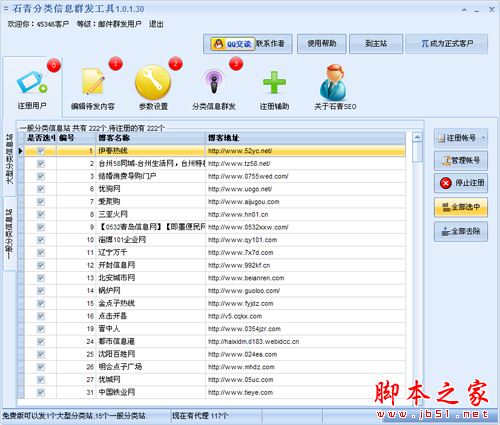Toggle checkbox for 辽宁万千 row
The height and width of the screenshot is (425, 500).
[41, 253]
